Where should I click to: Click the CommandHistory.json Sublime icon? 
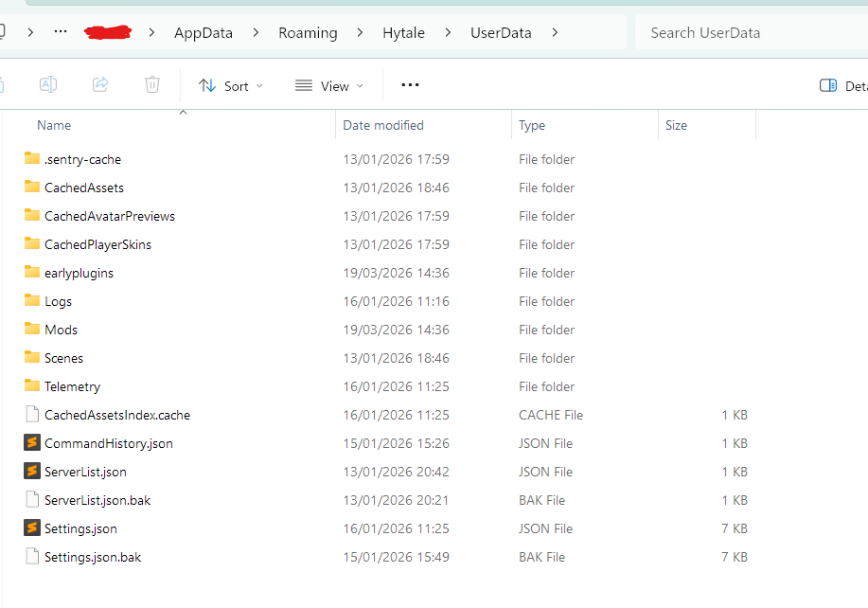click(32, 442)
